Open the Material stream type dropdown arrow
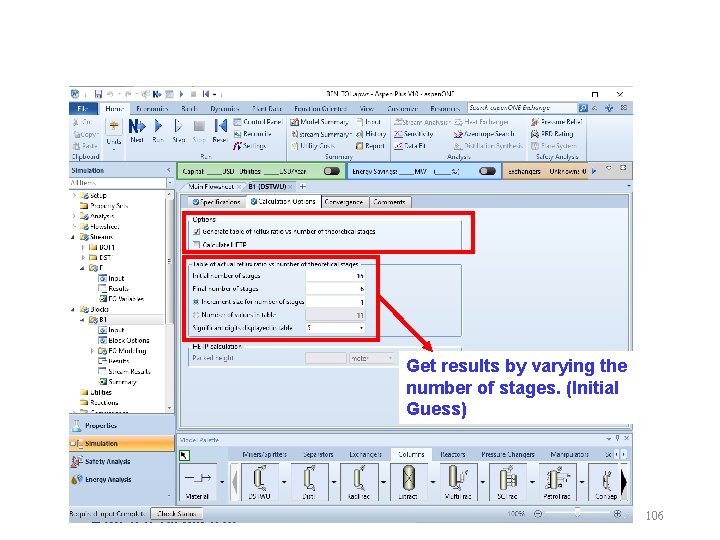The height and width of the screenshot is (540, 720). click(x=222, y=482)
